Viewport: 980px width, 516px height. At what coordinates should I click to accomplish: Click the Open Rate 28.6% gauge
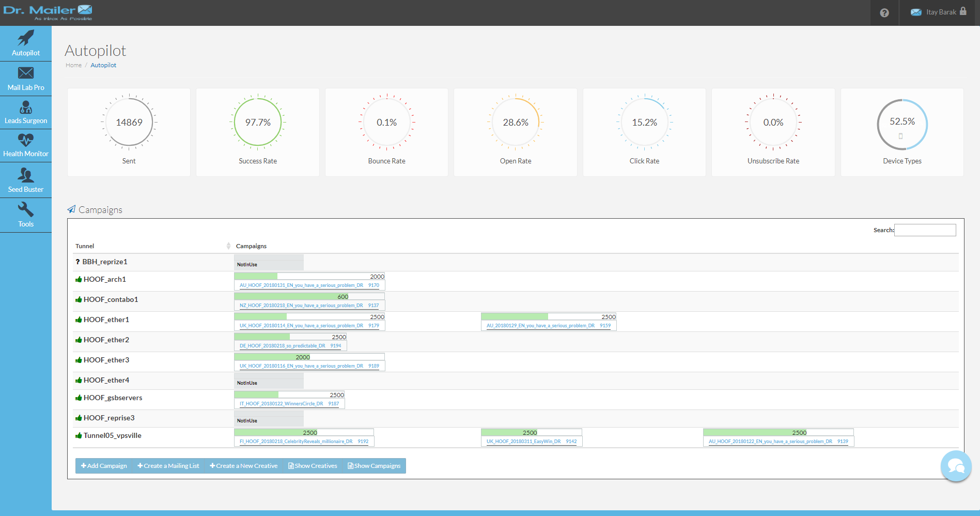click(516, 123)
